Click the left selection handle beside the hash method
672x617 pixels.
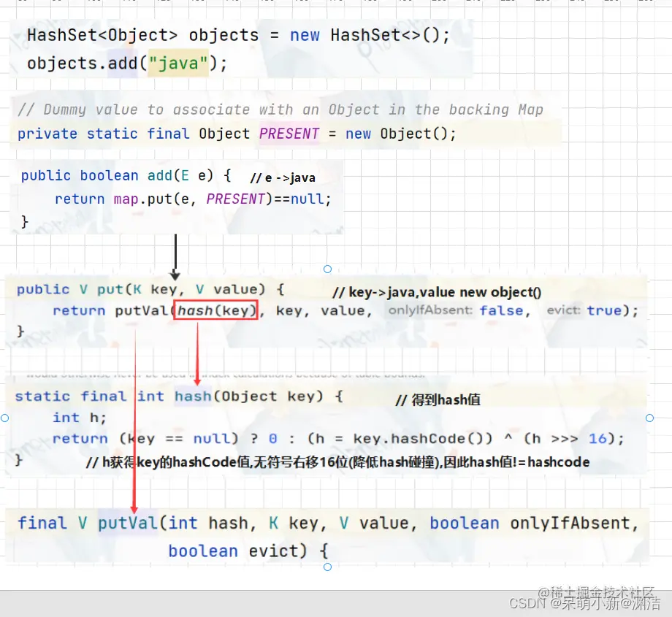(x=4, y=418)
